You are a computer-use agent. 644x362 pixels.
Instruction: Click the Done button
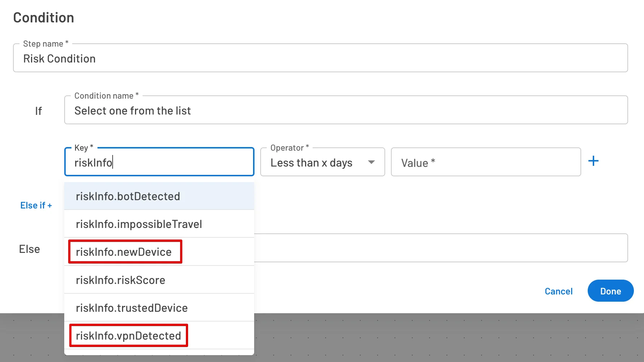pyautogui.click(x=610, y=291)
